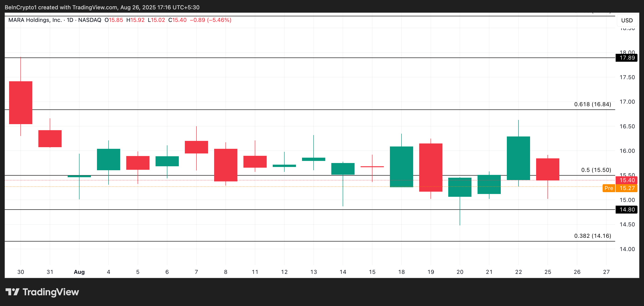This screenshot has width=644, height=306.
Task: Click the pre-market 15.27 price tag
Action: point(627,188)
